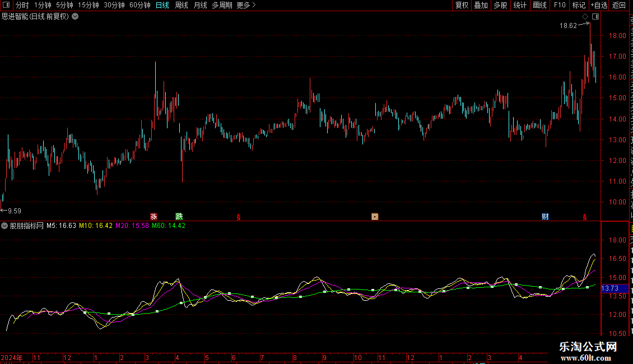
Task: Open the 统计 statistics tool
Action: click(519, 5)
